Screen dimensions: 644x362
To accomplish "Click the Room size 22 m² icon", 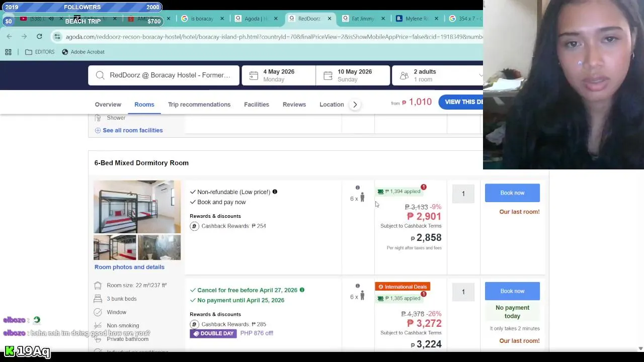I will point(98,285).
